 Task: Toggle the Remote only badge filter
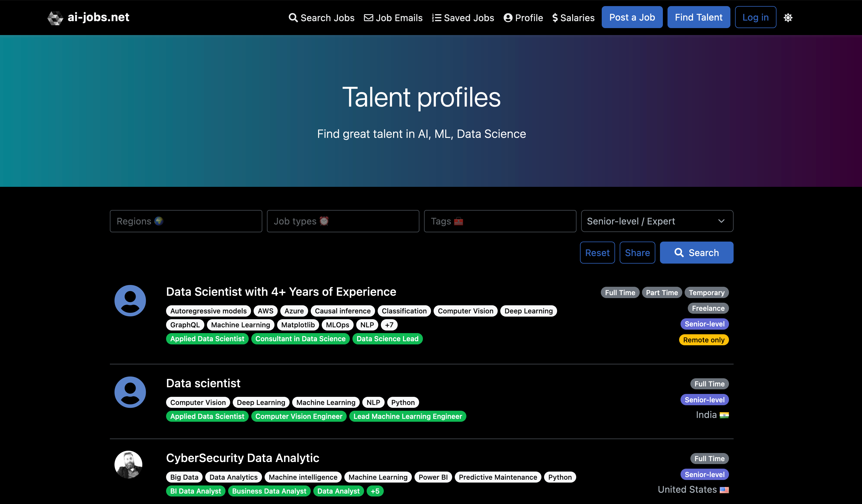704,339
